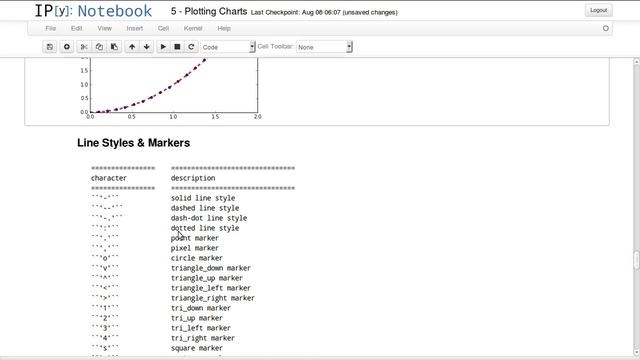Image resolution: width=640 pixels, height=360 pixels.
Task: Open the File menu
Action: click(x=51, y=28)
